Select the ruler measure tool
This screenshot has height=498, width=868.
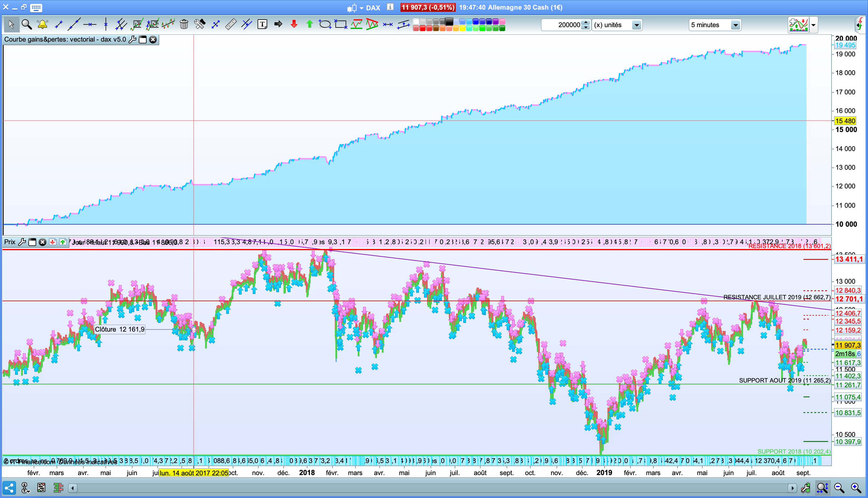tap(231, 24)
